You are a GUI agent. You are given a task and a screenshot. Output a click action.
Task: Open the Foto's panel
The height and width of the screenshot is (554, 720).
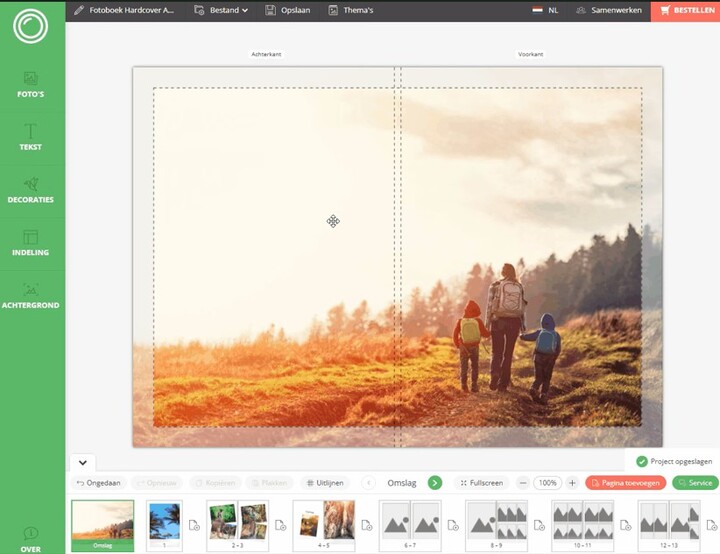tap(30, 85)
